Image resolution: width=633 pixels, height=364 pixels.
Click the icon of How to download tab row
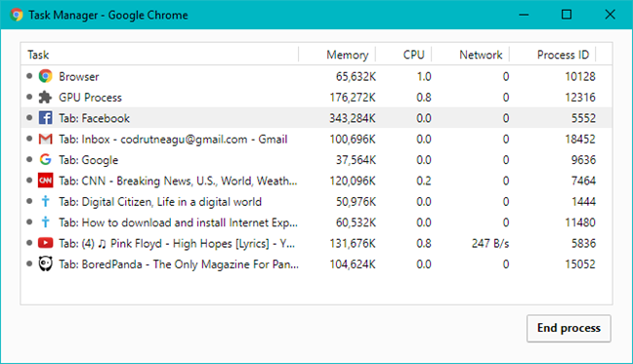coord(45,222)
